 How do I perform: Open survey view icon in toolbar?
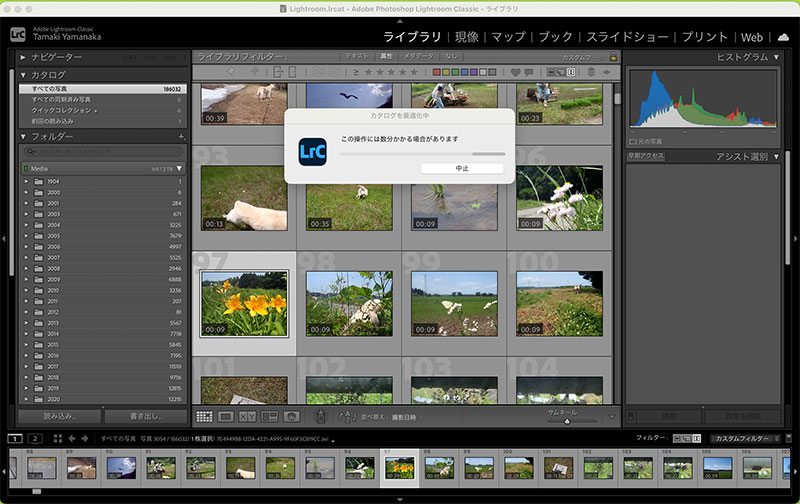[269, 416]
